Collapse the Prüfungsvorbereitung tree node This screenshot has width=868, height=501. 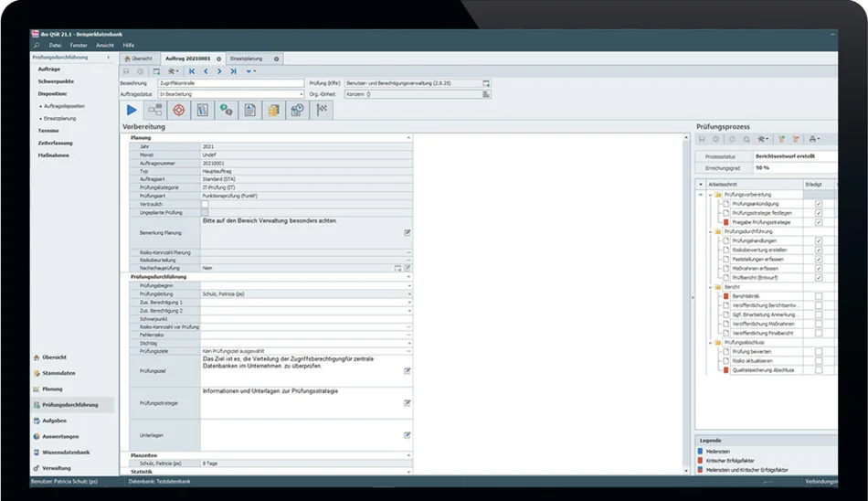[710, 195]
